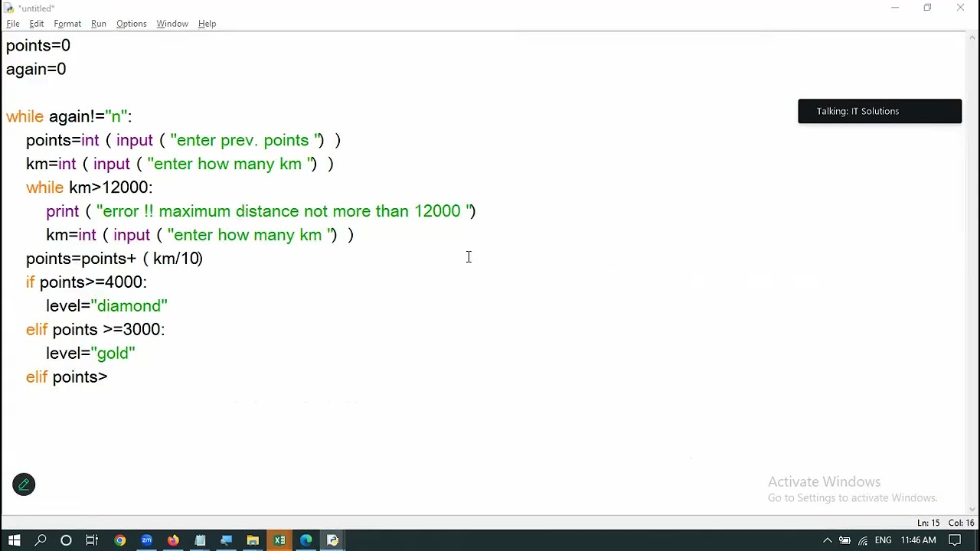
Task: Open the Run menu
Action: point(99,24)
